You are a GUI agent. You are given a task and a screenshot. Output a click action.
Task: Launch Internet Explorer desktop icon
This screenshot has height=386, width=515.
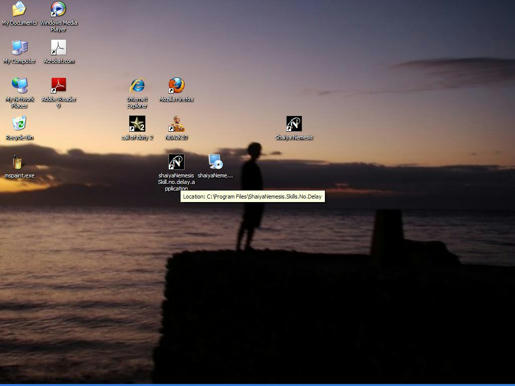point(137,86)
